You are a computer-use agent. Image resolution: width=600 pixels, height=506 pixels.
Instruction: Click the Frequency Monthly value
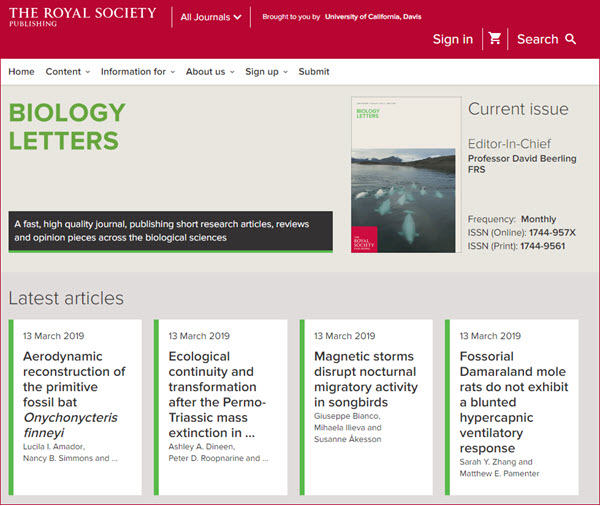click(x=538, y=219)
